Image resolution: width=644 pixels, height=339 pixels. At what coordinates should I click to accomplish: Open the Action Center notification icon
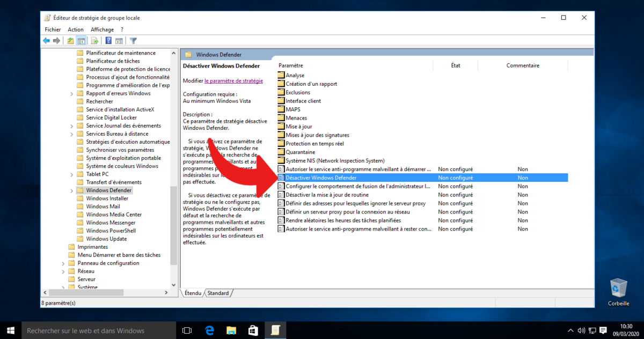coord(603,330)
